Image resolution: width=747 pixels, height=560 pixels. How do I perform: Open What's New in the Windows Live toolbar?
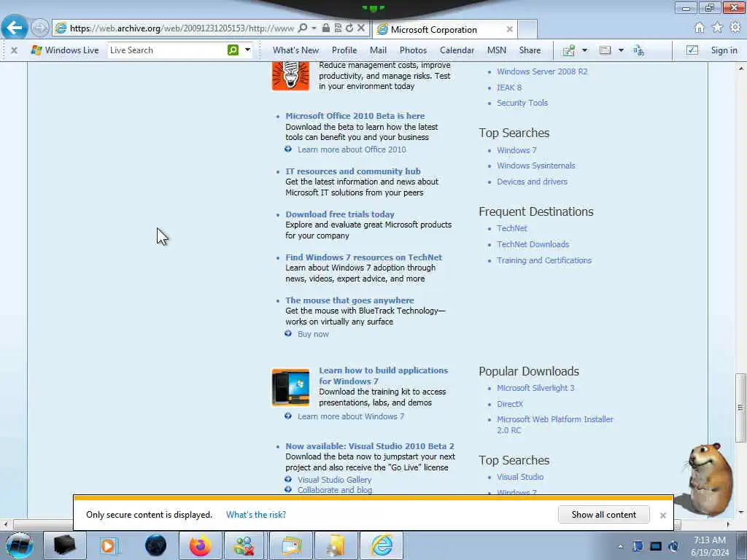pos(296,50)
